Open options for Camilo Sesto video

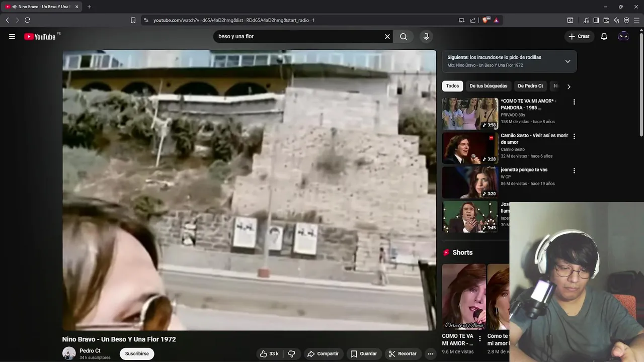tap(574, 136)
